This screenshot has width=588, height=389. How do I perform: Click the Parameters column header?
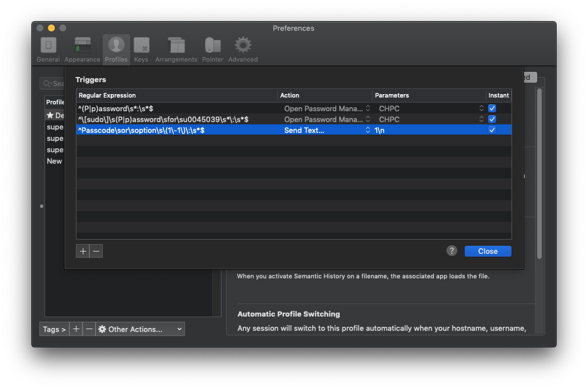[429, 95]
